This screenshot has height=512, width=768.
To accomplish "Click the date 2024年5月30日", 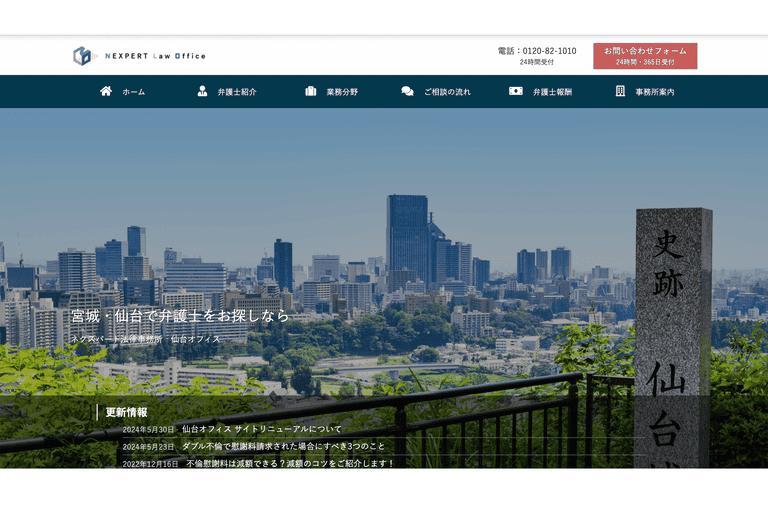I will [148, 430].
